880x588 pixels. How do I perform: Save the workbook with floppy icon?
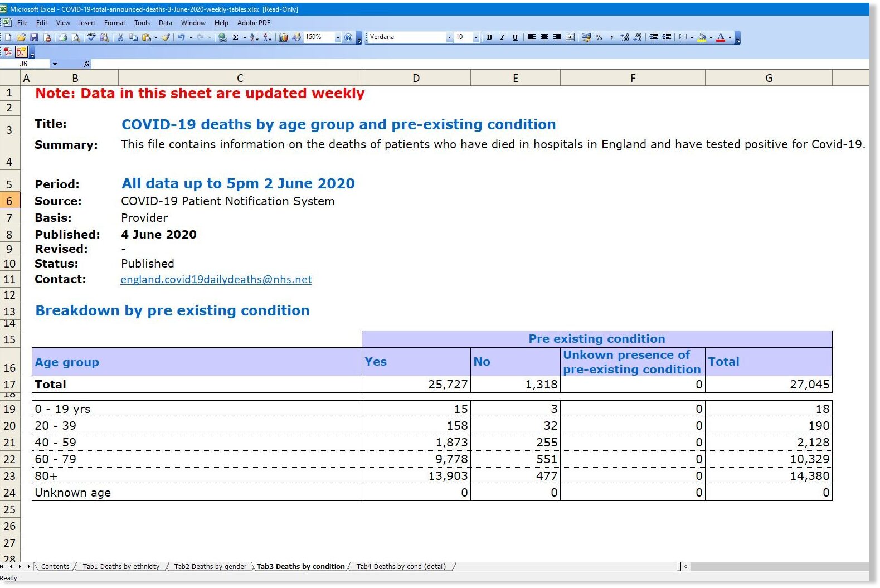coord(34,37)
